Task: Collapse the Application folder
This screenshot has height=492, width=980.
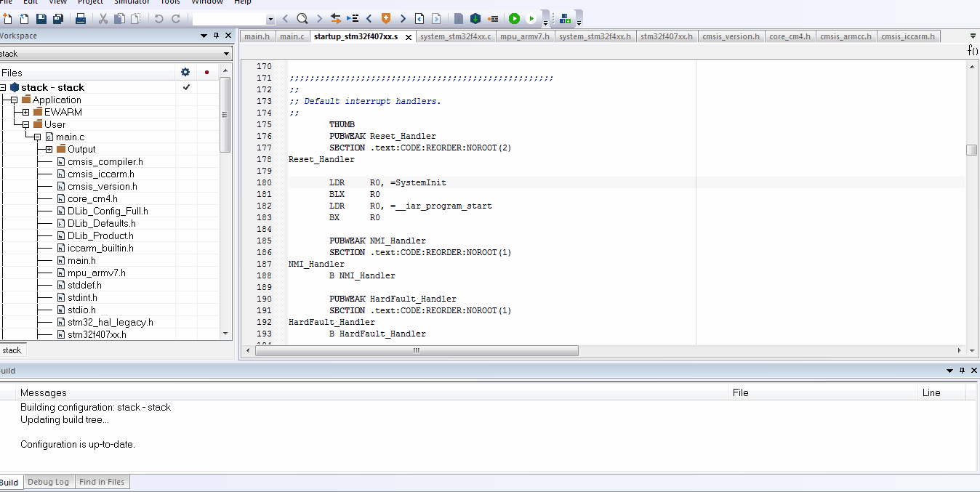Action: (14, 100)
